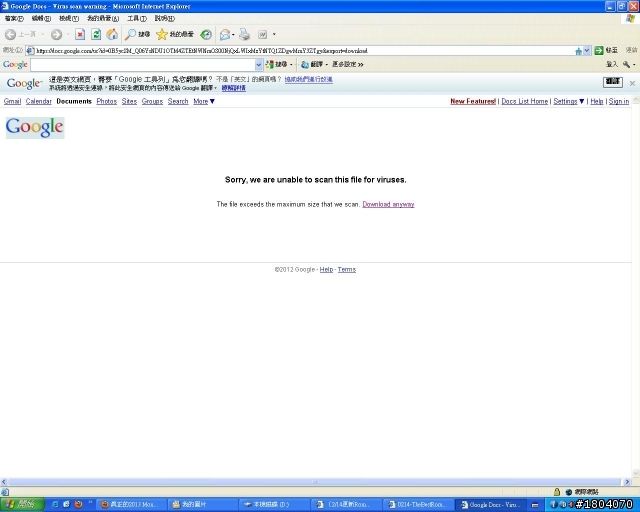Click the Download anyway link
640x512 pixels.
click(x=388, y=204)
